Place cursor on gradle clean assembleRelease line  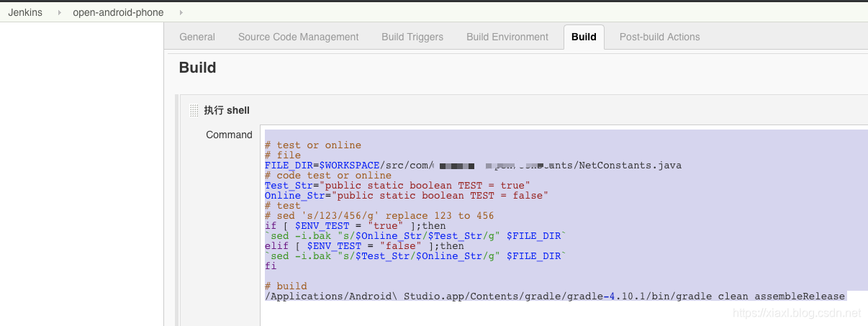pyautogui.click(x=555, y=296)
